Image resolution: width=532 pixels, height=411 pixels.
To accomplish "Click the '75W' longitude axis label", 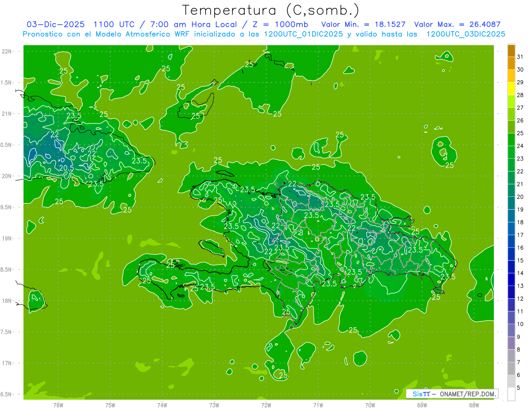I will click(x=110, y=405).
